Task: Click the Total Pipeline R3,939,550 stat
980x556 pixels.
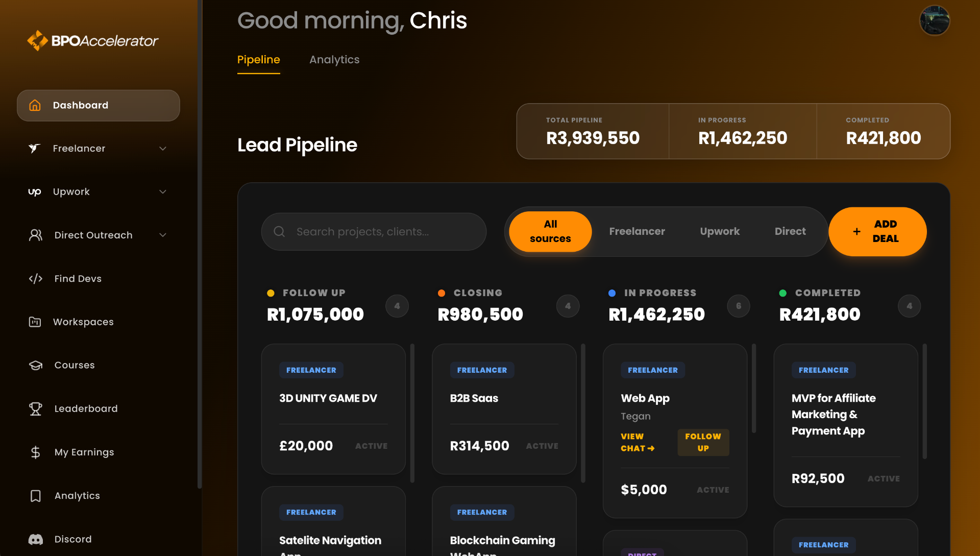Action: click(593, 131)
